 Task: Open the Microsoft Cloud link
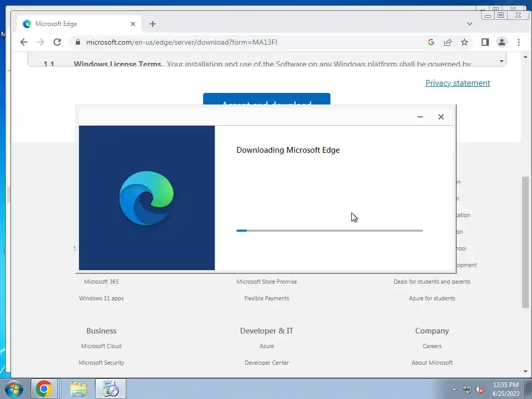click(x=101, y=346)
